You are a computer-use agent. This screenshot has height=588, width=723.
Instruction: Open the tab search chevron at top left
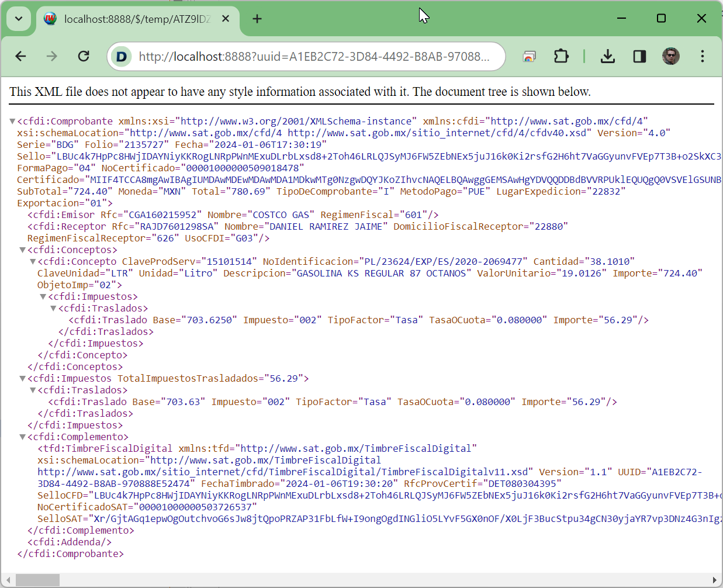[18, 18]
